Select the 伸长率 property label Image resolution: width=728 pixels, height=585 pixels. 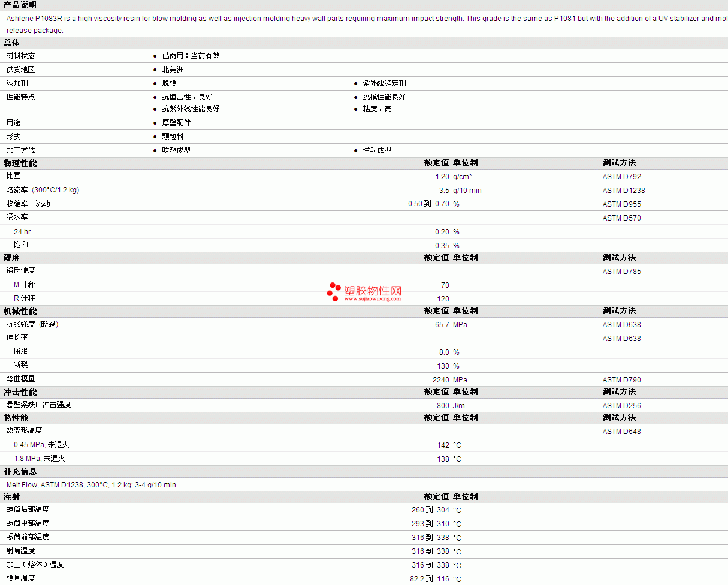(17, 337)
